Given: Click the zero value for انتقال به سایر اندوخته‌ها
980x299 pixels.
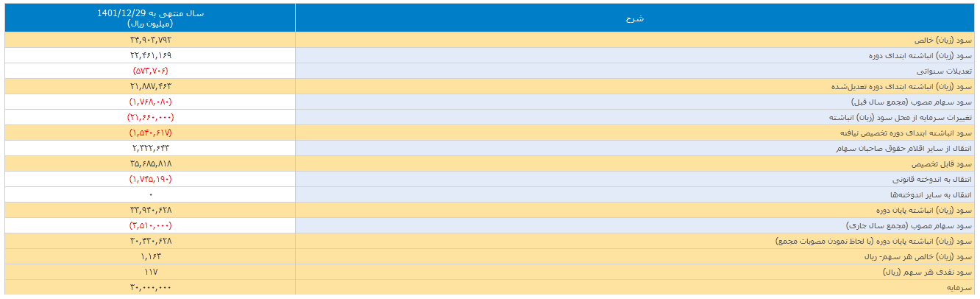Looking at the screenshot, I should 150,194.
